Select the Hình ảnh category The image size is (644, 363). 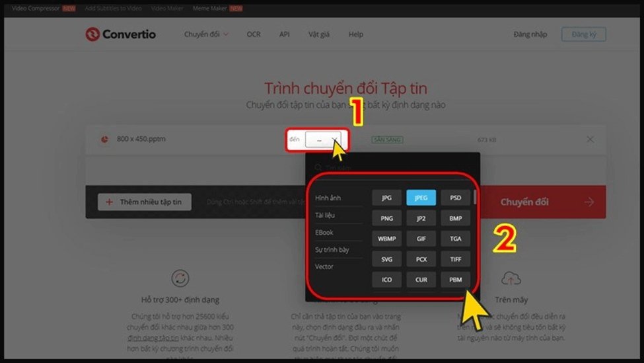(328, 198)
